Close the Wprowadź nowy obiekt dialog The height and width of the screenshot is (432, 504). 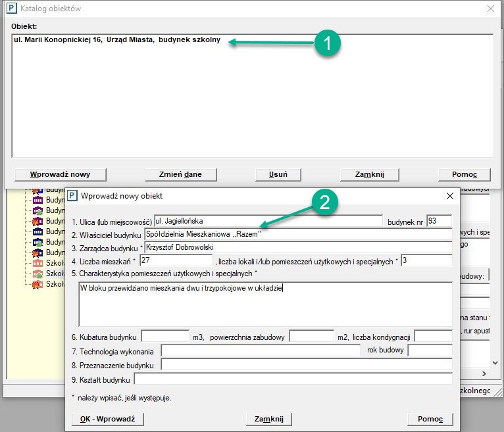point(450,196)
